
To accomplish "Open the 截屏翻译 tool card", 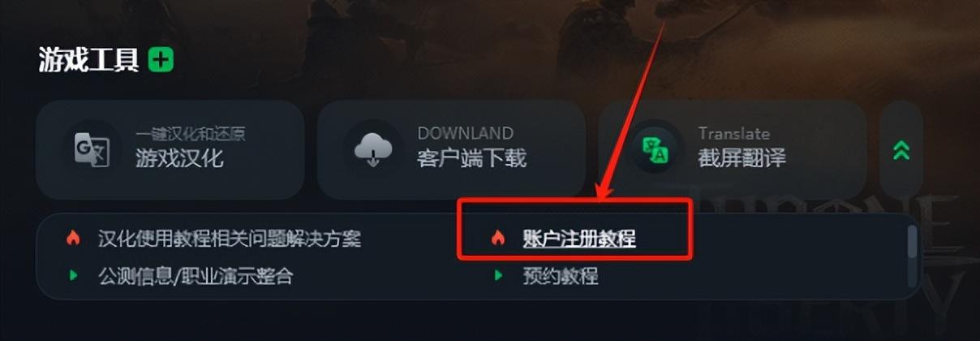I will tap(732, 149).
